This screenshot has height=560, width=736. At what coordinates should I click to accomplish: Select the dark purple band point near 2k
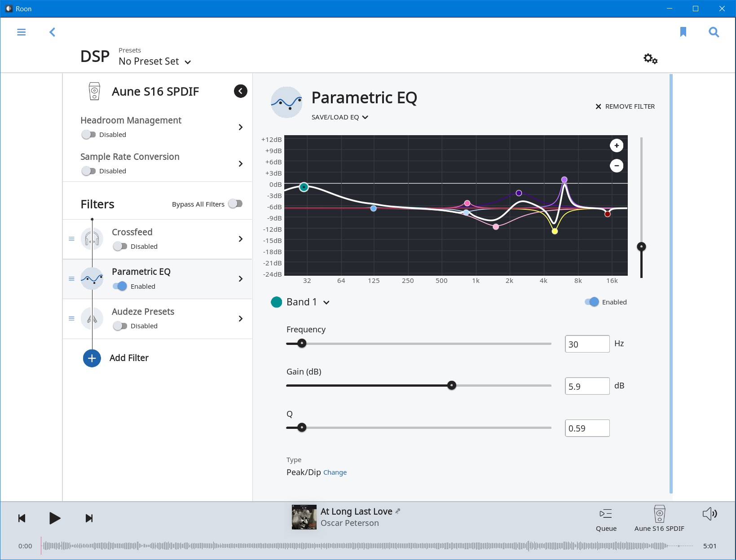(x=519, y=193)
